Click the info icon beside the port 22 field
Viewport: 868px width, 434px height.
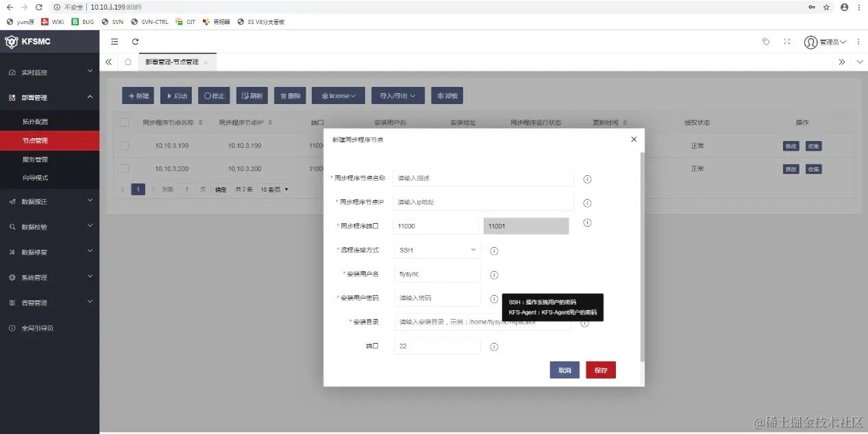coord(494,347)
